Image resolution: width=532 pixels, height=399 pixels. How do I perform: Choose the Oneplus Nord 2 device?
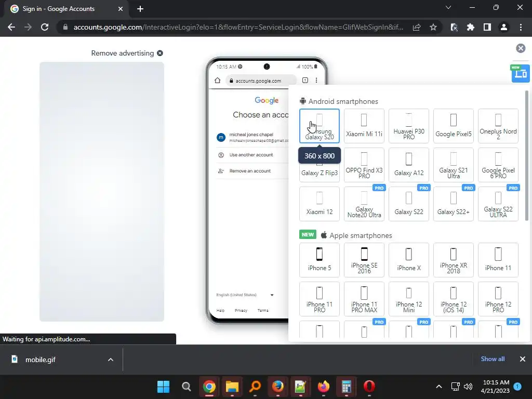498,126
